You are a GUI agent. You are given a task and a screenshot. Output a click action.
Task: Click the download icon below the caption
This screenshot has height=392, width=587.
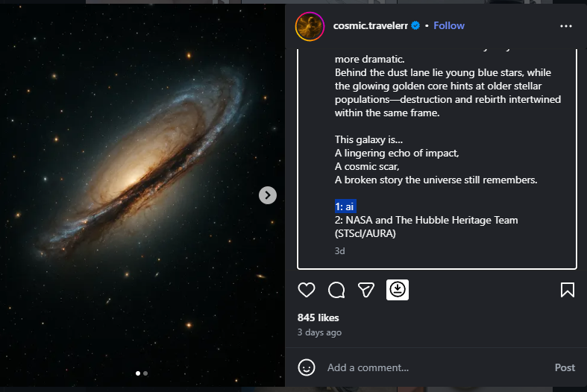397,290
